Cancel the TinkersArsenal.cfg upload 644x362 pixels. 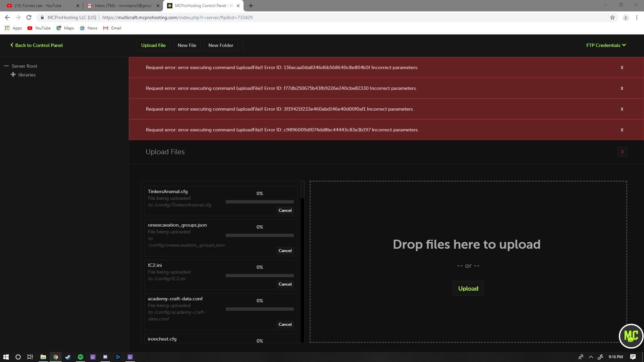pos(285,210)
